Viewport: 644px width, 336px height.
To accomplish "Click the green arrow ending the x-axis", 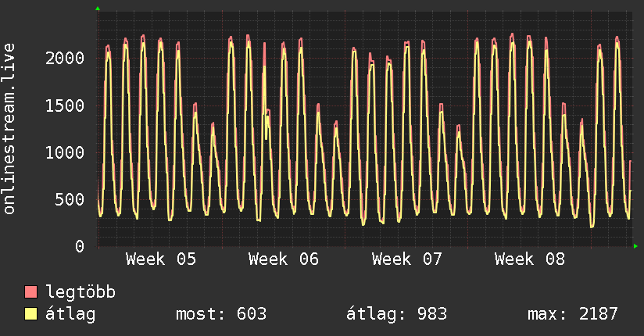I will pos(636,246).
